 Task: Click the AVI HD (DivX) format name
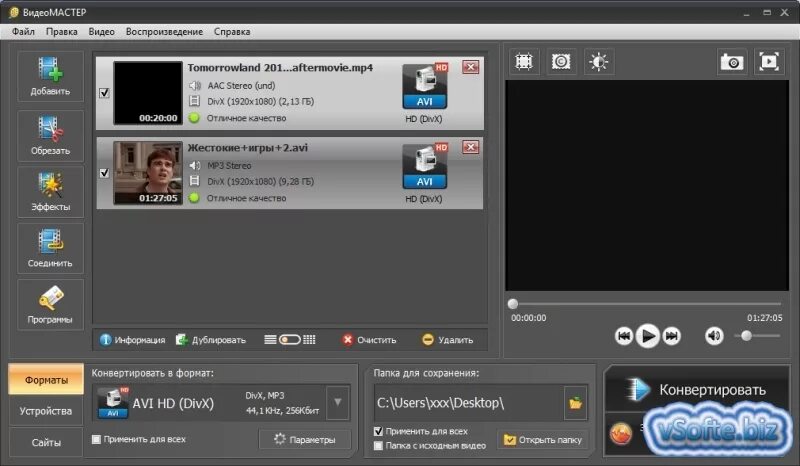[173, 403]
